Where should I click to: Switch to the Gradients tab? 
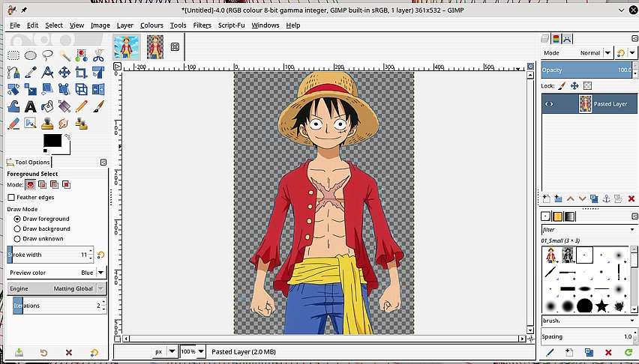[x=569, y=216]
